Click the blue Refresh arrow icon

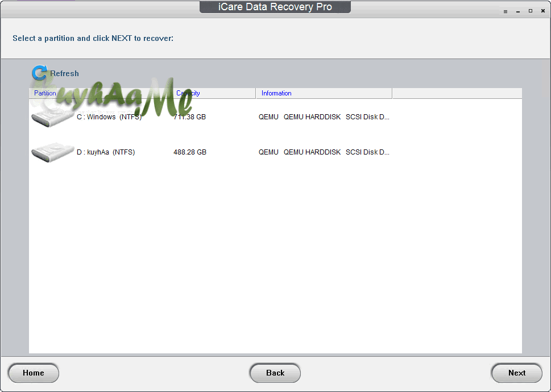[x=39, y=73]
